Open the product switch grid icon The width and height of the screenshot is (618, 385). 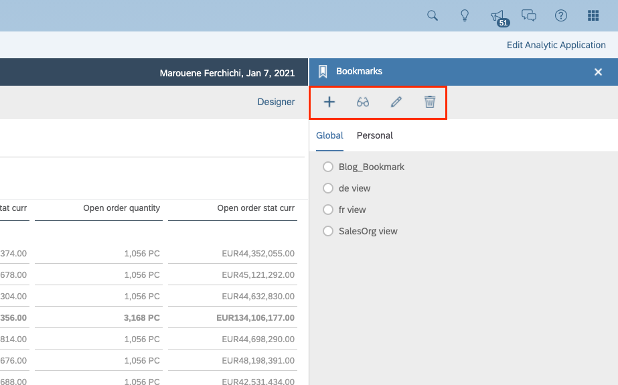point(593,16)
